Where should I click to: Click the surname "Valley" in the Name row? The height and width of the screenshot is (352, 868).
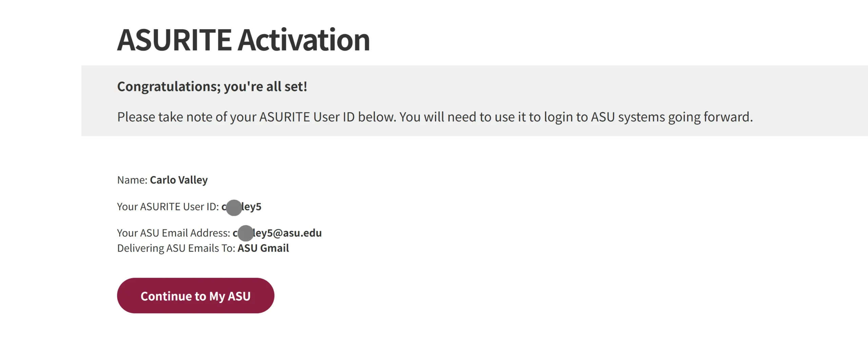point(193,180)
